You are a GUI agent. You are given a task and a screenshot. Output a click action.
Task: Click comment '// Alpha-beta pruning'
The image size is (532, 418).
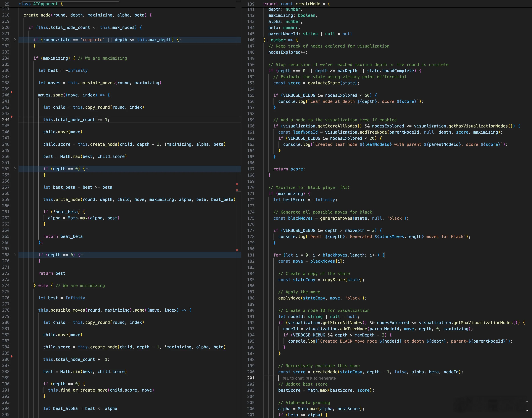pos(304,403)
